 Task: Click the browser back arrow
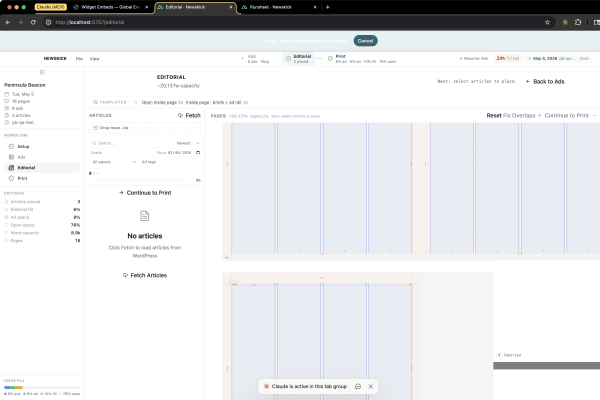8,22
